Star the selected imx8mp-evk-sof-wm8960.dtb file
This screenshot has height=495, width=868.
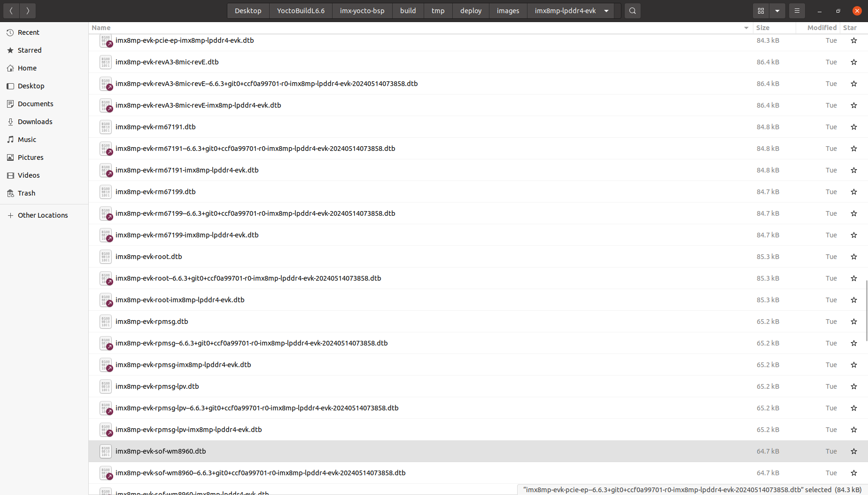pos(853,451)
